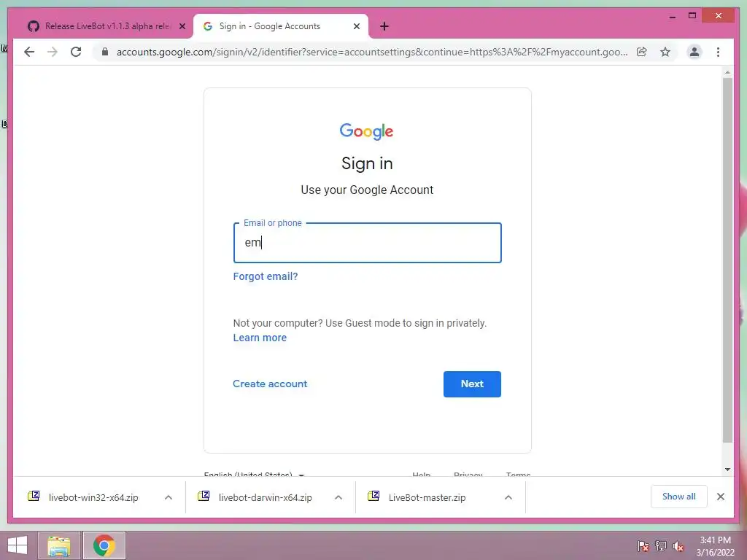
Task: Close the downloads bar
Action: [x=721, y=497]
